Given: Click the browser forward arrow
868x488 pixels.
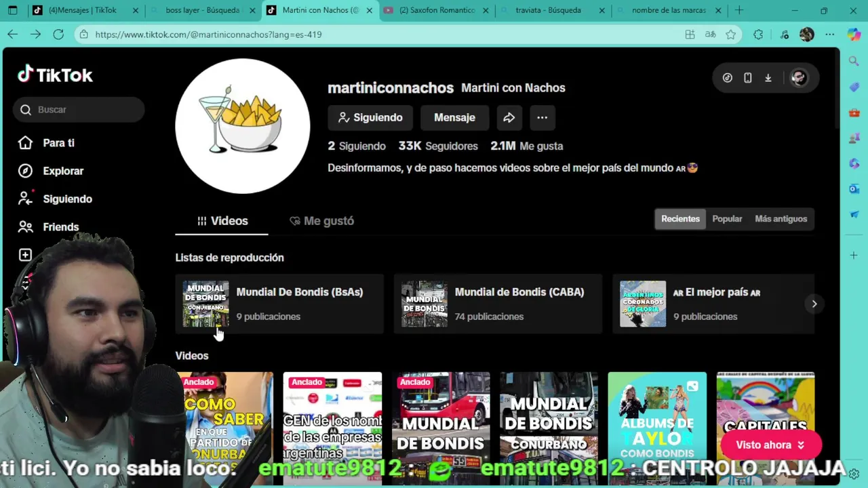Looking at the screenshot, I should pyautogui.click(x=35, y=35).
